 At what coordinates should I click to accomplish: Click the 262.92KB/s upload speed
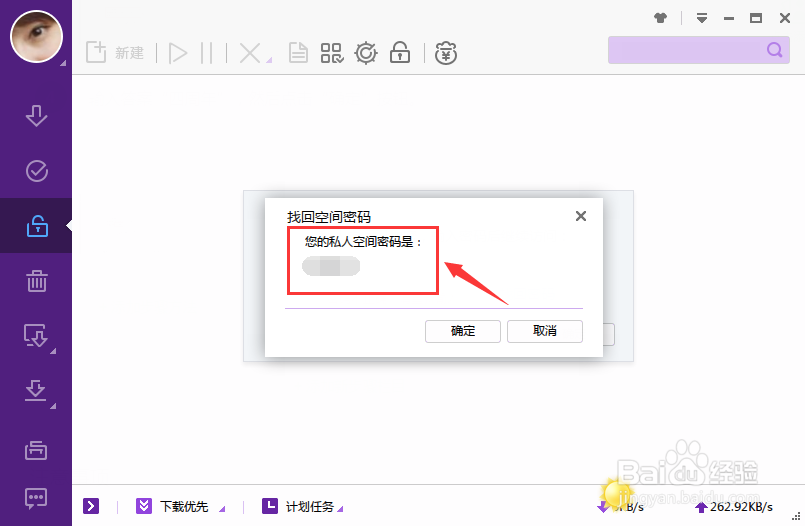point(734,507)
